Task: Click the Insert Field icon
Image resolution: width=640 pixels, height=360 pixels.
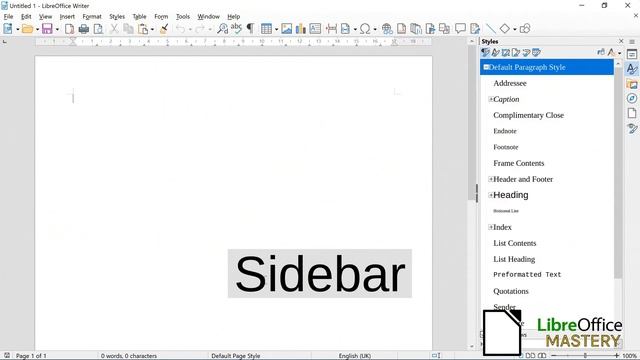Action: [345, 29]
